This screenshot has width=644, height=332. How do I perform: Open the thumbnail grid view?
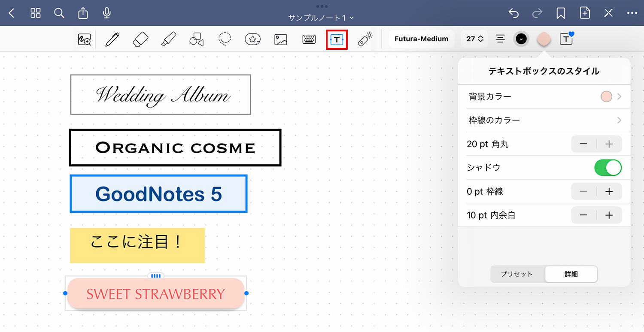pyautogui.click(x=36, y=13)
